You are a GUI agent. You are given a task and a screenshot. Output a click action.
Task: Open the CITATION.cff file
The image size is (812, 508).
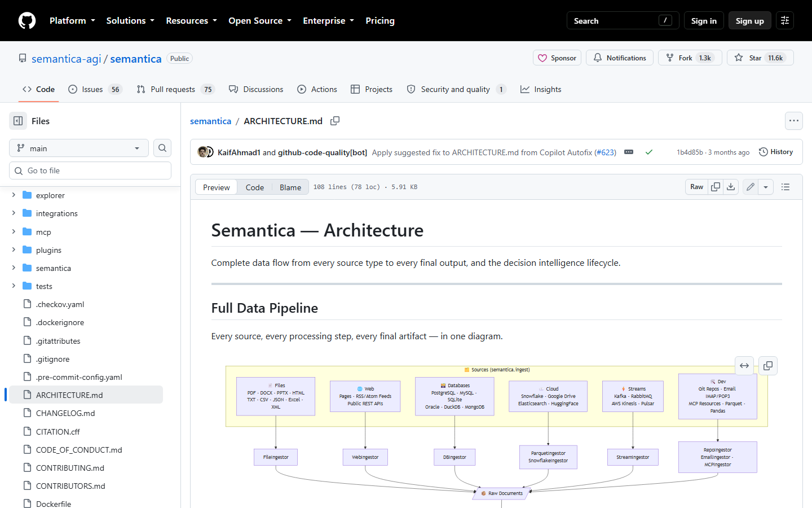click(58, 432)
